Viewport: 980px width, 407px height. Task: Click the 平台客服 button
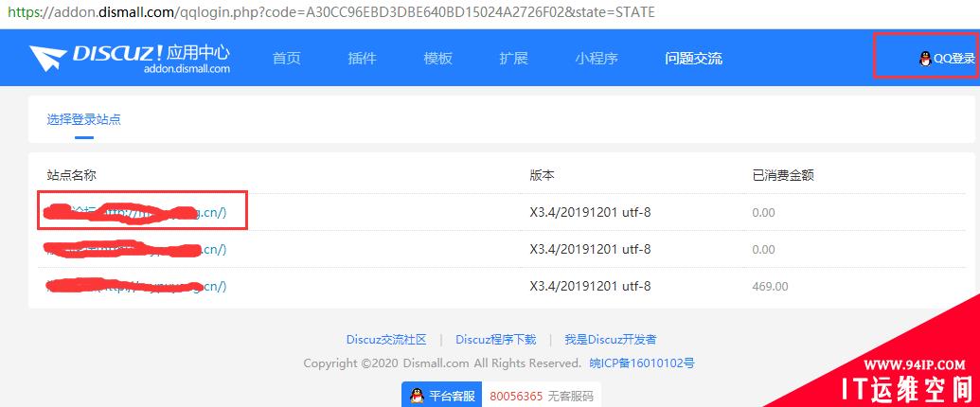pyautogui.click(x=442, y=396)
